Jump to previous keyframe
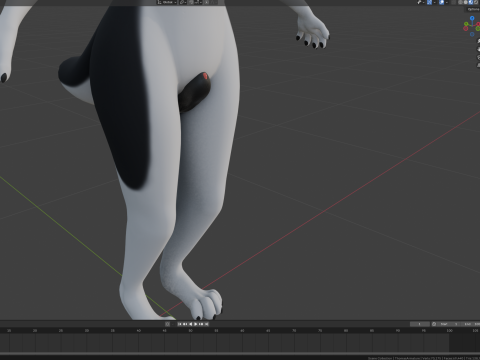This screenshot has width=480, height=360. pyautogui.click(x=185, y=324)
